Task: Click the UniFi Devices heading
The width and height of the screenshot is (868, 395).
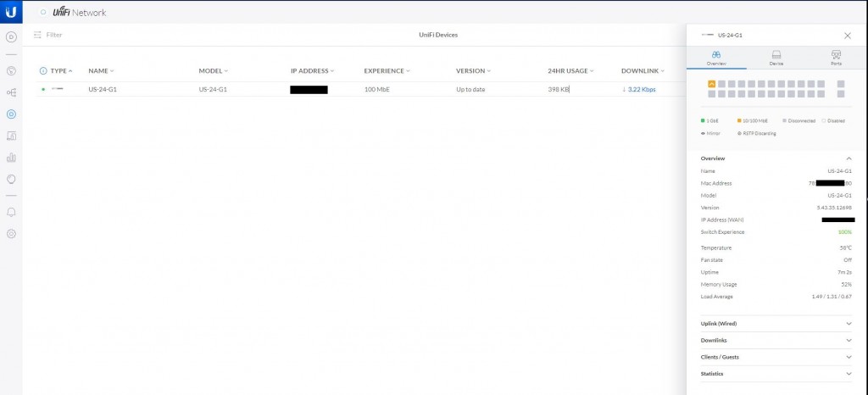Action: pyautogui.click(x=438, y=35)
